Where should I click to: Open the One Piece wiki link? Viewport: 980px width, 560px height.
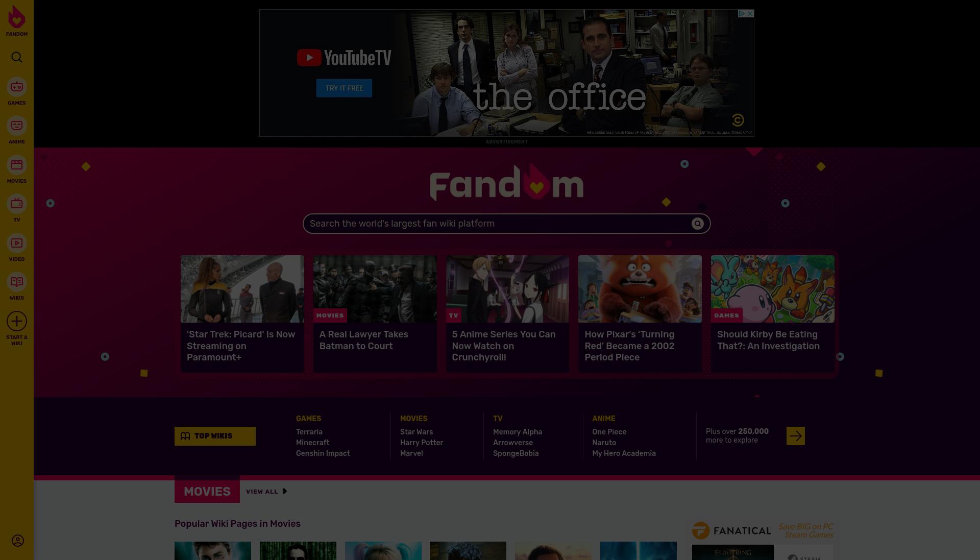609,432
